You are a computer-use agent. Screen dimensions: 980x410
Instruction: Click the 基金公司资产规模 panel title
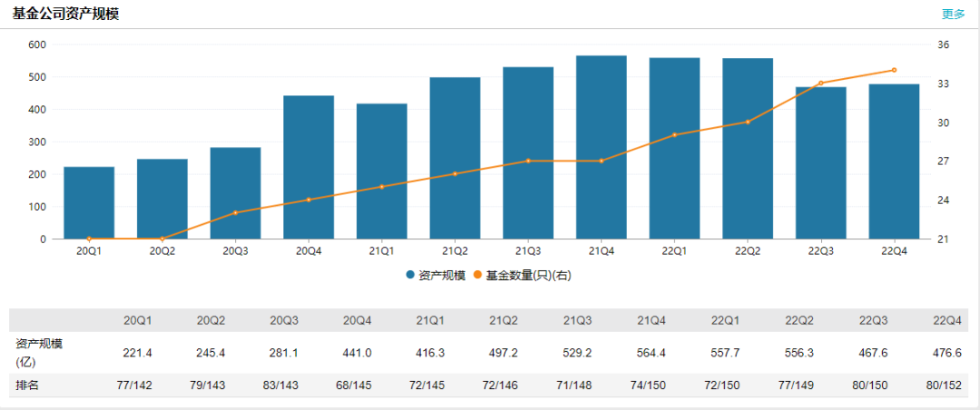65,15
